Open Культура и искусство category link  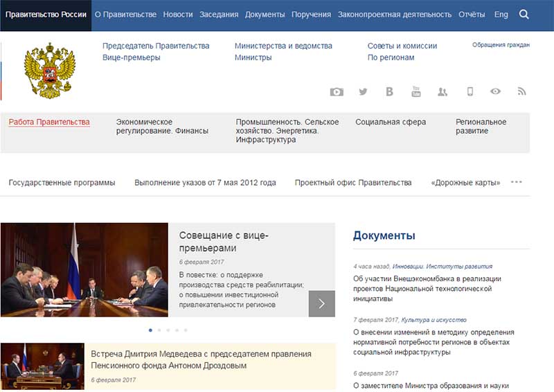(x=434, y=320)
